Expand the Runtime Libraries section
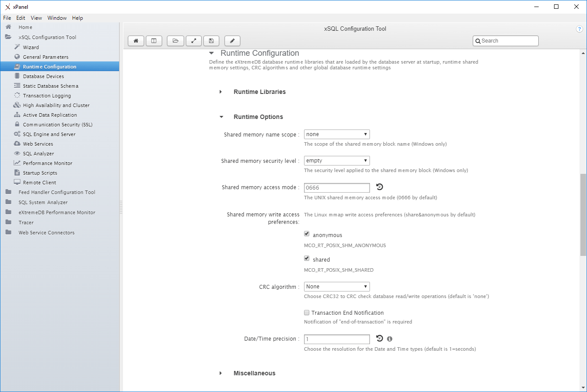587x392 pixels. [221, 92]
